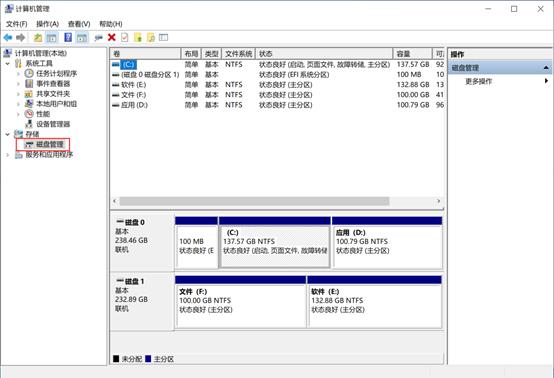Select the (C:) volume row
The image size is (554, 378).
click(x=277, y=64)
